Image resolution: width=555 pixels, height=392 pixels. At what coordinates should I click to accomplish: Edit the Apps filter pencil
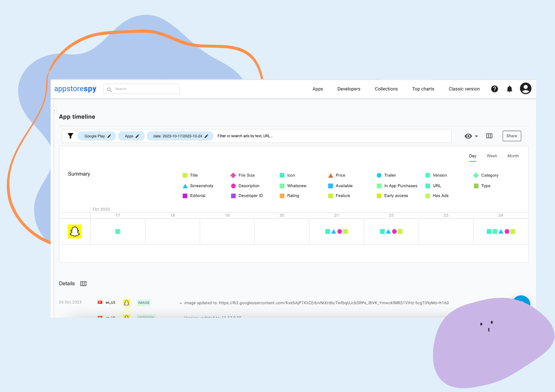137,136
